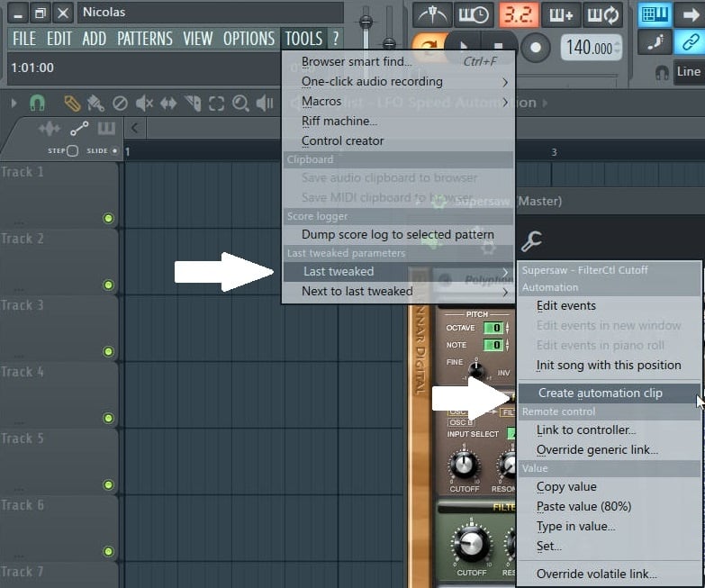The height and width of the screenshot is (588, 705).
Task: Select the Draw pencil tool
Action: 72,104
